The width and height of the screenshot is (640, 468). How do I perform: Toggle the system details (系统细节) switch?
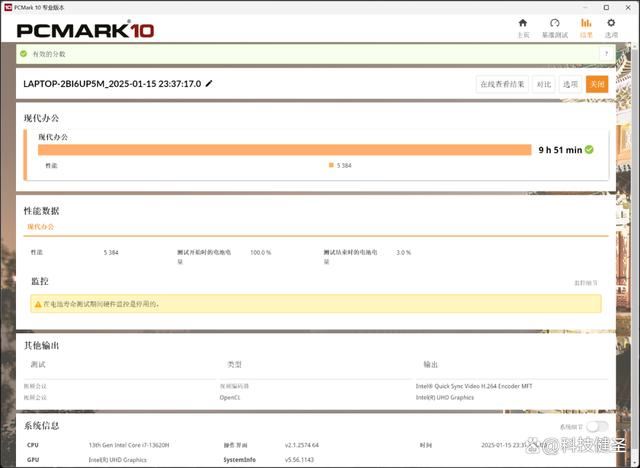[597, 426]
